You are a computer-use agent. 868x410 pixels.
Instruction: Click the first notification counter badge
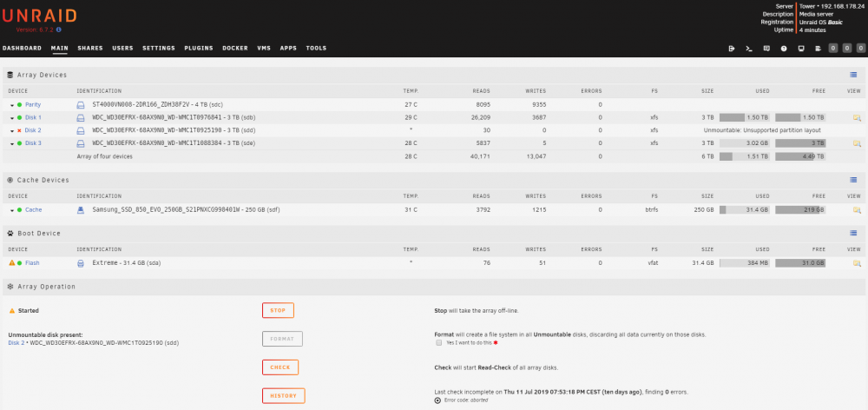(832, 48)
